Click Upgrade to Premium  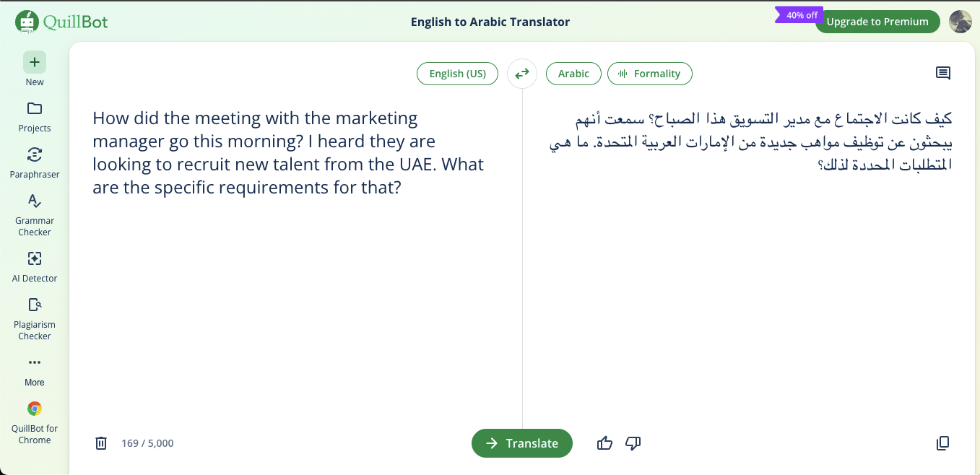tap(877, 22)
